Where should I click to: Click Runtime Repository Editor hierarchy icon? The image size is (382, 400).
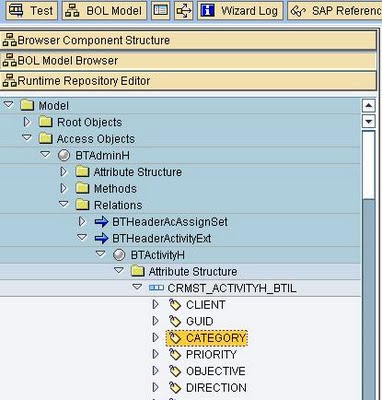(x=9, y=81)
